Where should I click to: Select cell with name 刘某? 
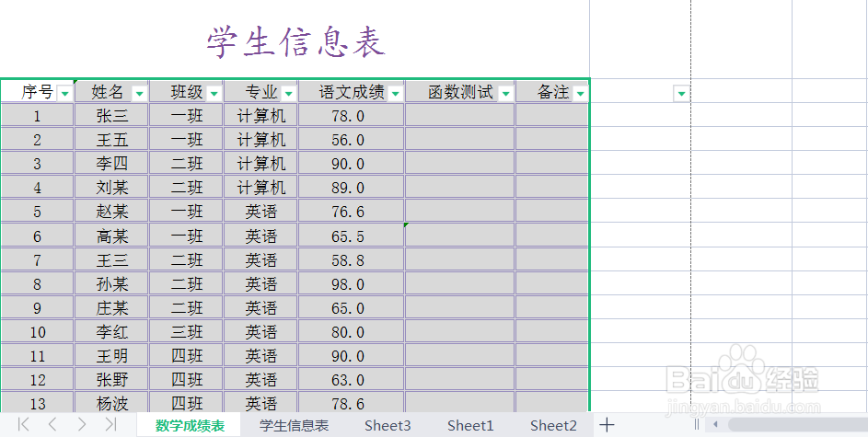(x=111, y=188)
